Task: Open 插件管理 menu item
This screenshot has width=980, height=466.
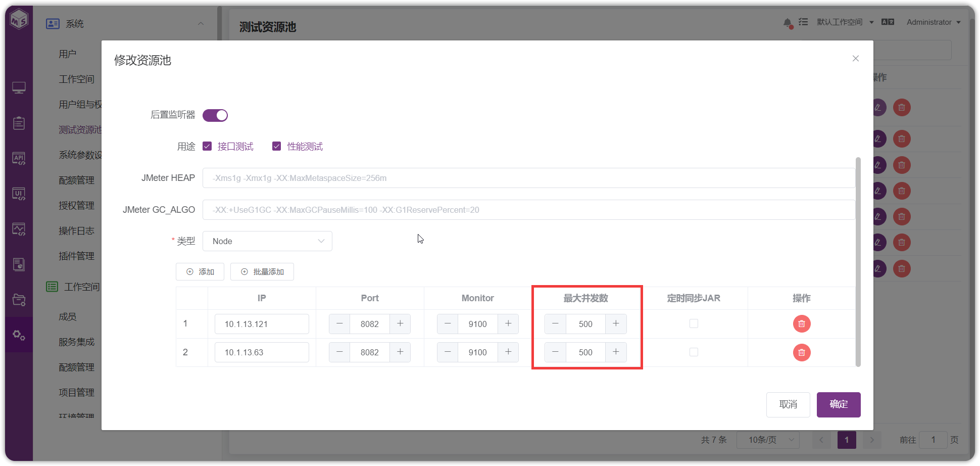Action: click(76, 256)
